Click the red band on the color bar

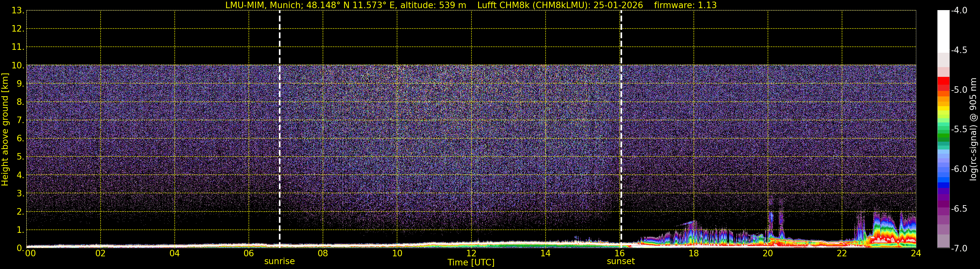(x=943, y=81)
